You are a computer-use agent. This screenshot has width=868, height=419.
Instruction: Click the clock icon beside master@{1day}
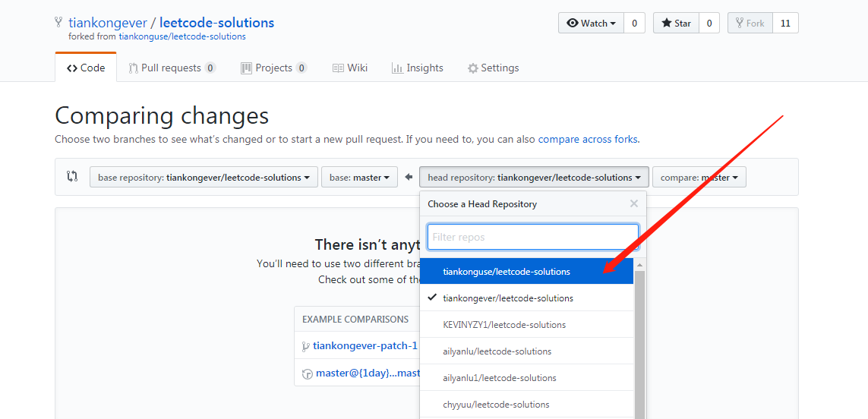(x=308, y=373)
